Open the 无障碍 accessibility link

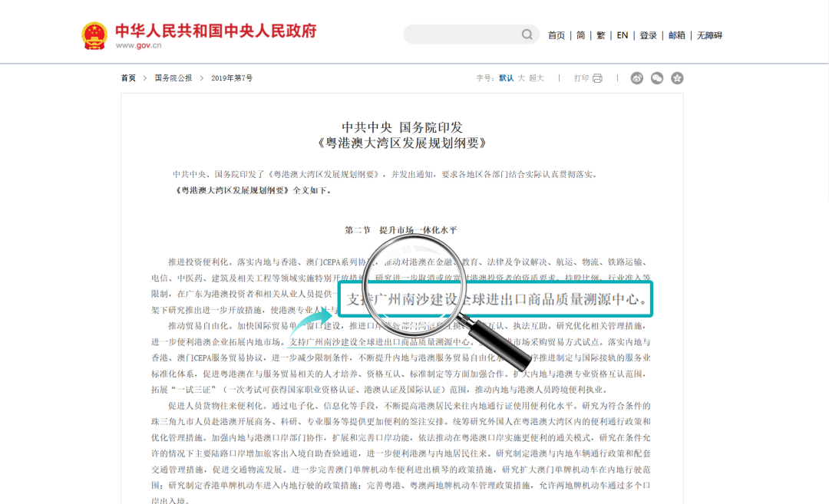point(709,35)
